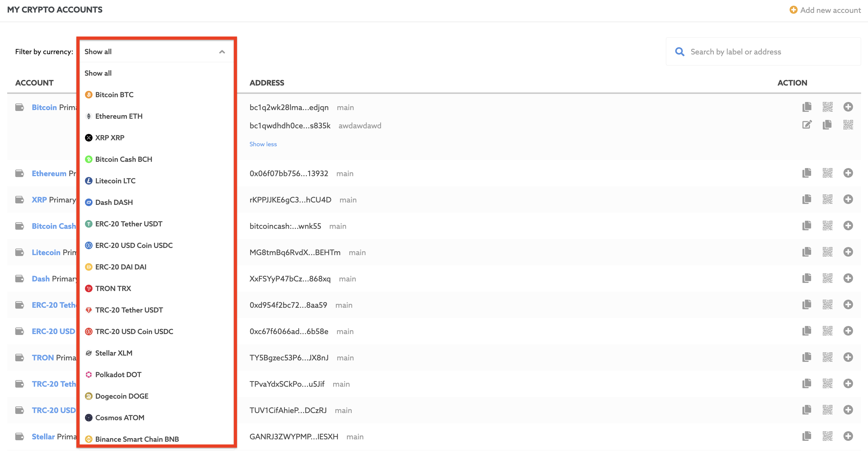Screen dimensions: 868x451
Task: Copy the Litecoin MG8tmBq6RvdX address
Action: coord(807,252)
